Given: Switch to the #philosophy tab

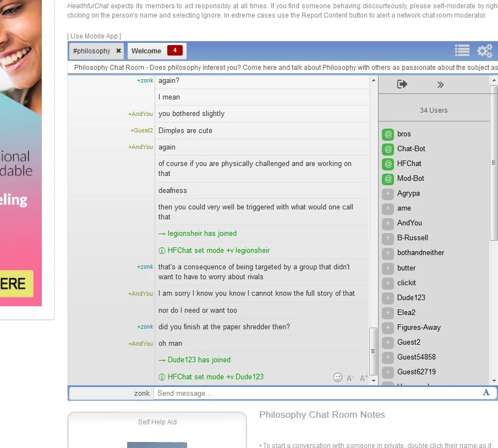Looking at the screenshot, I should tap(91, 51).
